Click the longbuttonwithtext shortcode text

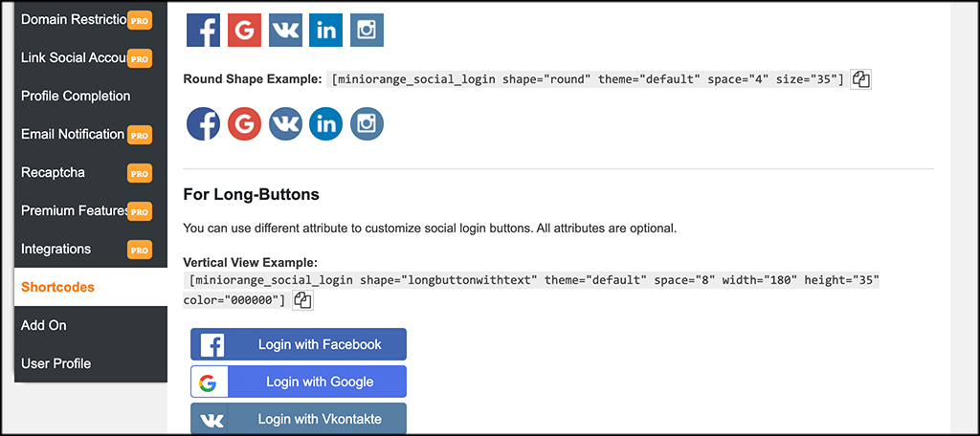tap(531, 291)
